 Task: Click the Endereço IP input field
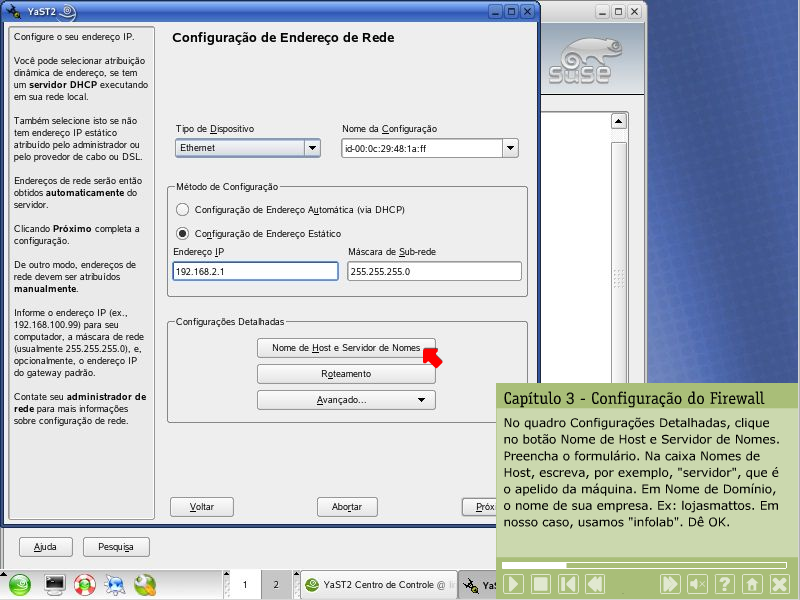point(255,272)
